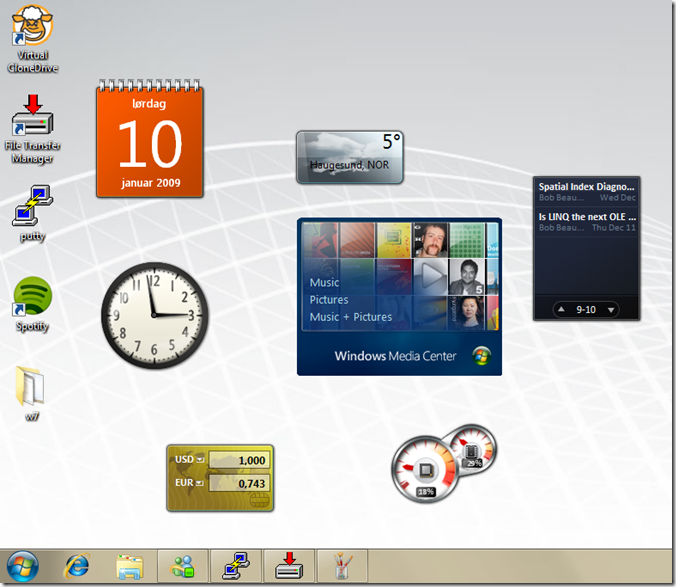The width and height of the screenshot is (676, 587).
Task: Launch Spotify from the desktop
Action: point(32,300)
